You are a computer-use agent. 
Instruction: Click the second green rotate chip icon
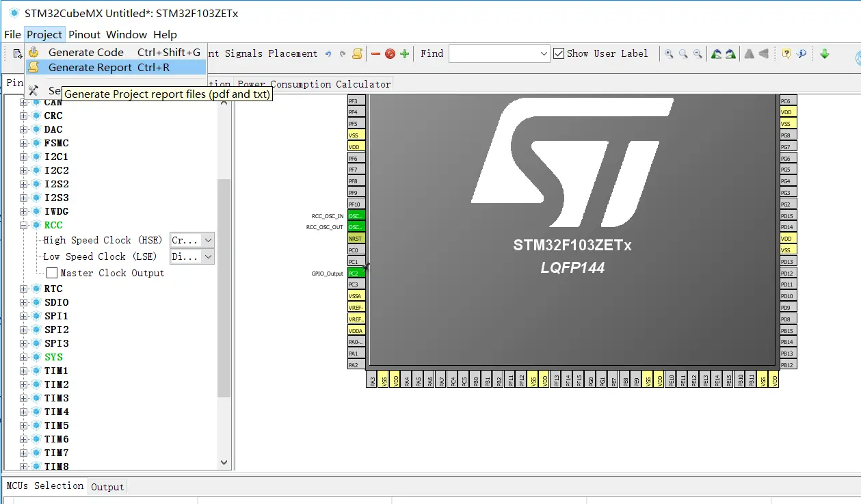tap(730, 53)
